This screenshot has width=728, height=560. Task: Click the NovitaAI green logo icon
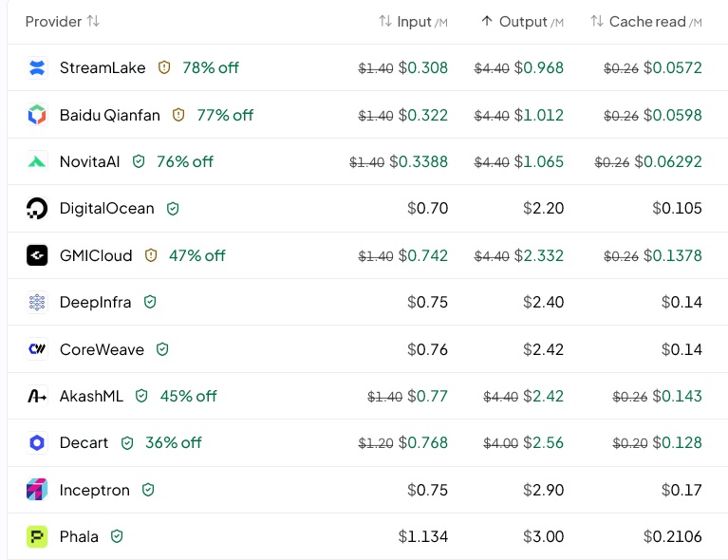[x=37, y=161]
